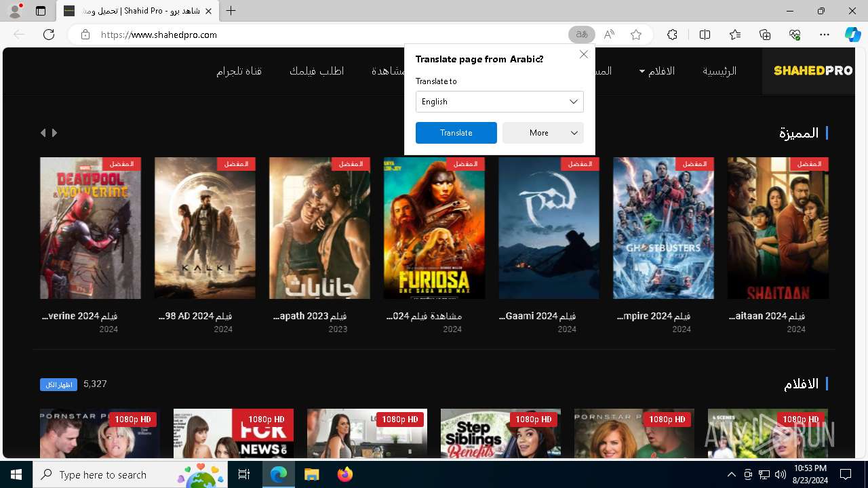Viewport: 868px width, 488px height.
Task: Open the Favorites list icon
Action: [735, 35]
